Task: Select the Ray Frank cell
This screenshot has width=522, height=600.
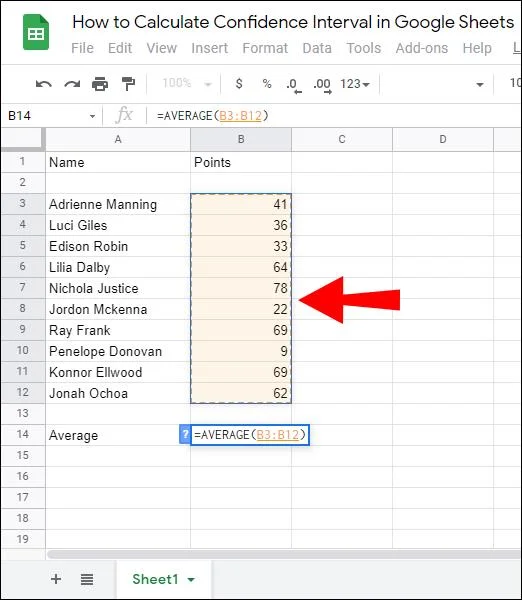Action: (118, 330)
